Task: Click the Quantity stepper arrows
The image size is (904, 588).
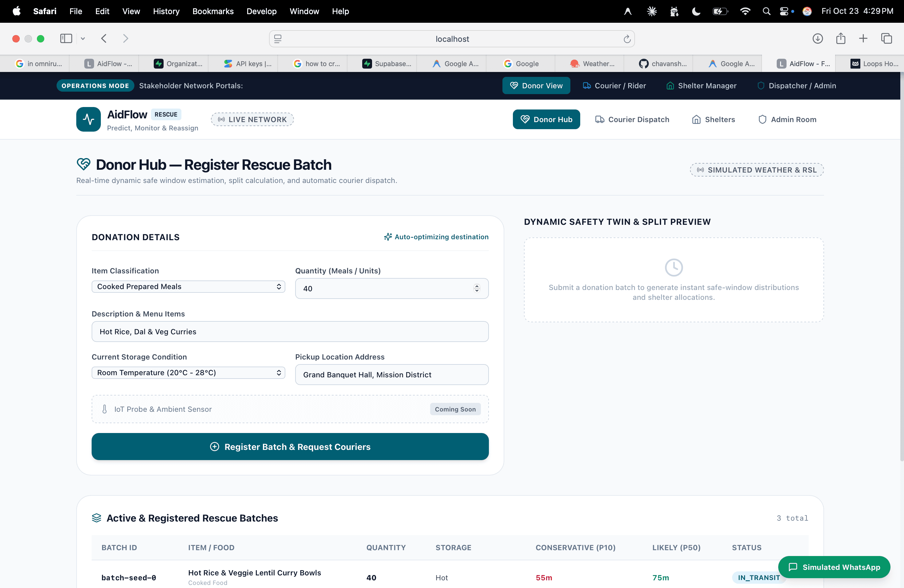Action: (x=477, y=288)
